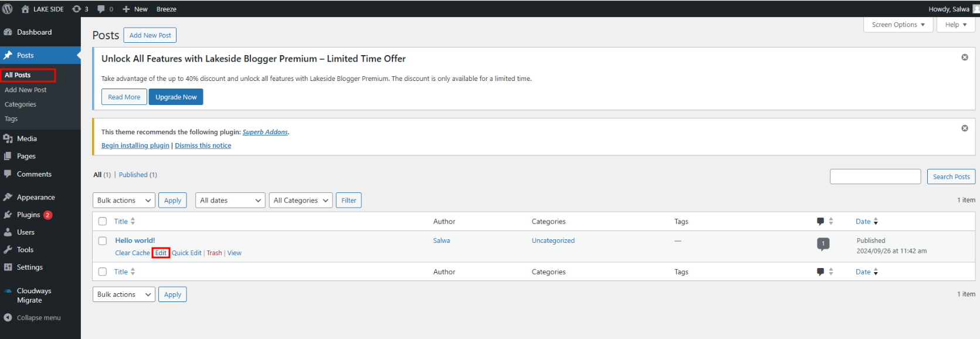The height and width of the screenshot is (339, 980).
Task: Click the Upgrade Now button
Action: 176,97
